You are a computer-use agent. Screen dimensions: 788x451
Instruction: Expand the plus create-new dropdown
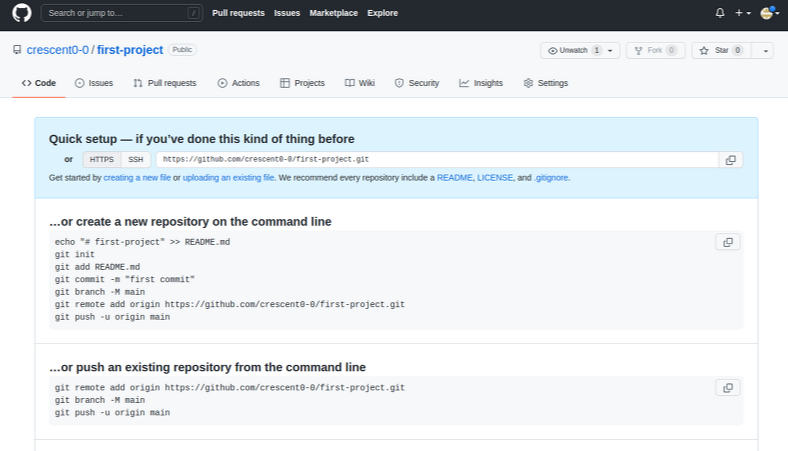pos(743,13)
